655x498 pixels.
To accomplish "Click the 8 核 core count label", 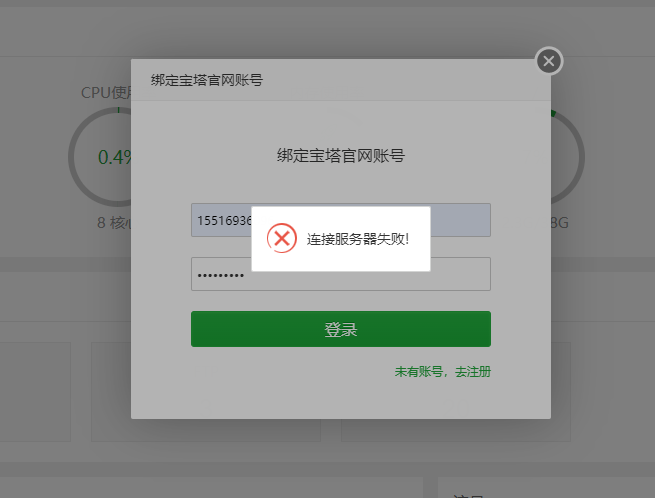I will 114,223.
